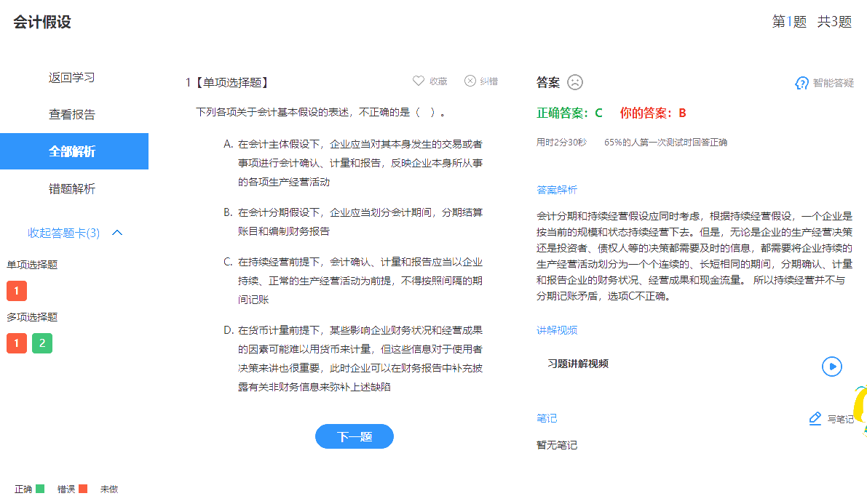Click the green question 2 number in answer card
The image size is (867, 504).
[40, 343]
